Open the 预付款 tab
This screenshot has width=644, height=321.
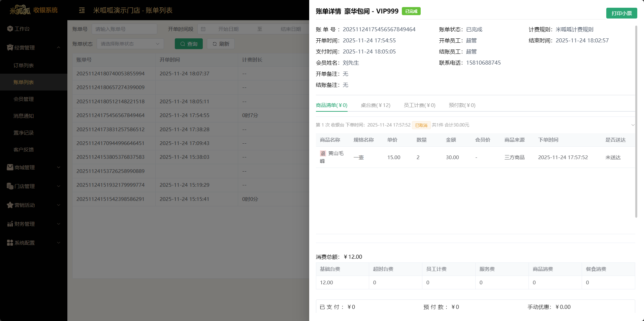pos(462,105)
